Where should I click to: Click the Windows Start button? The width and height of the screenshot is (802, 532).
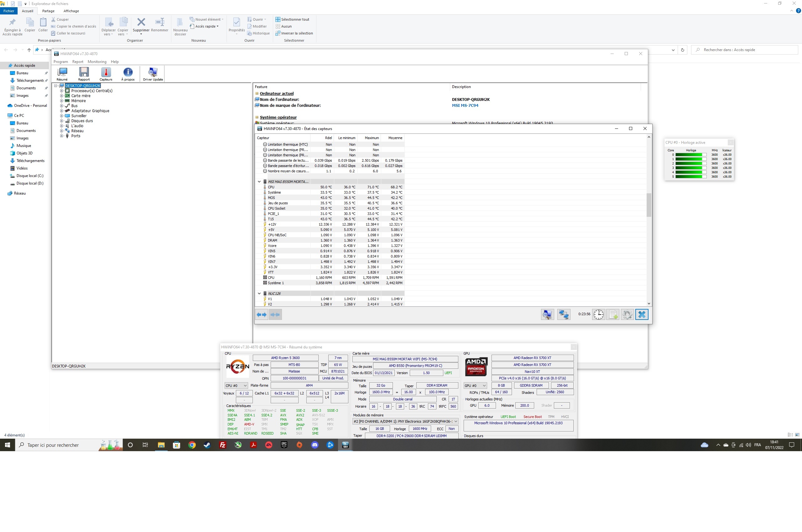point(8,445)
